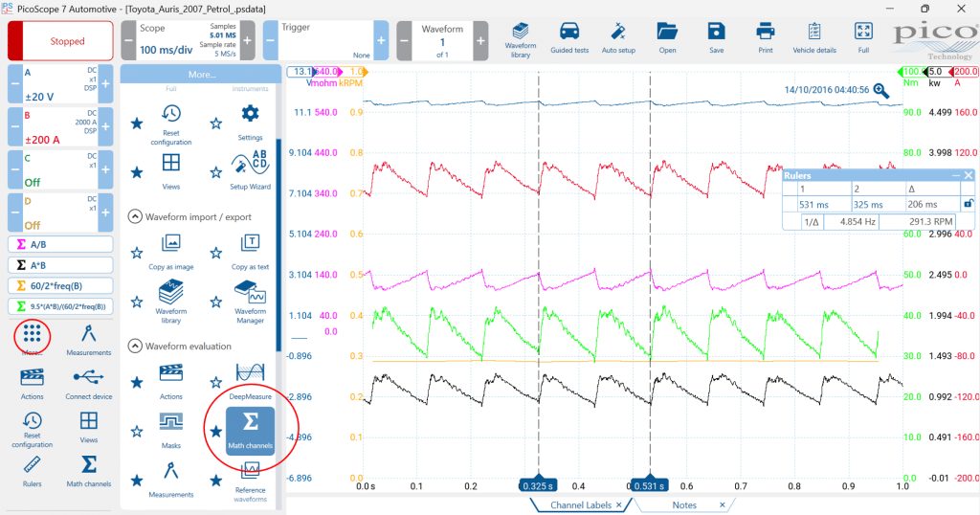Image resolution: width=980 pixels, height=515 pixels.
Task: Choose Copy as image
Action: pyautogui.click(x=170, y=252)
